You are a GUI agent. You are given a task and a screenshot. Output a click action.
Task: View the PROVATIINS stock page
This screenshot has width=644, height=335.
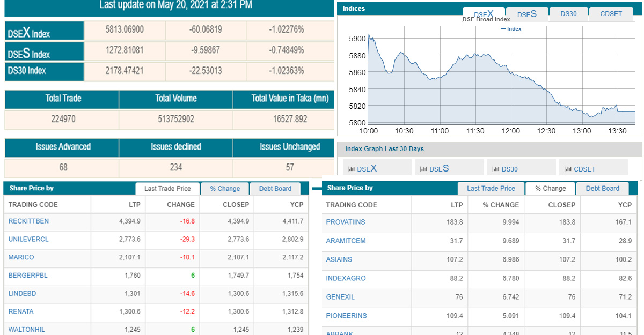tap(345, 222)
